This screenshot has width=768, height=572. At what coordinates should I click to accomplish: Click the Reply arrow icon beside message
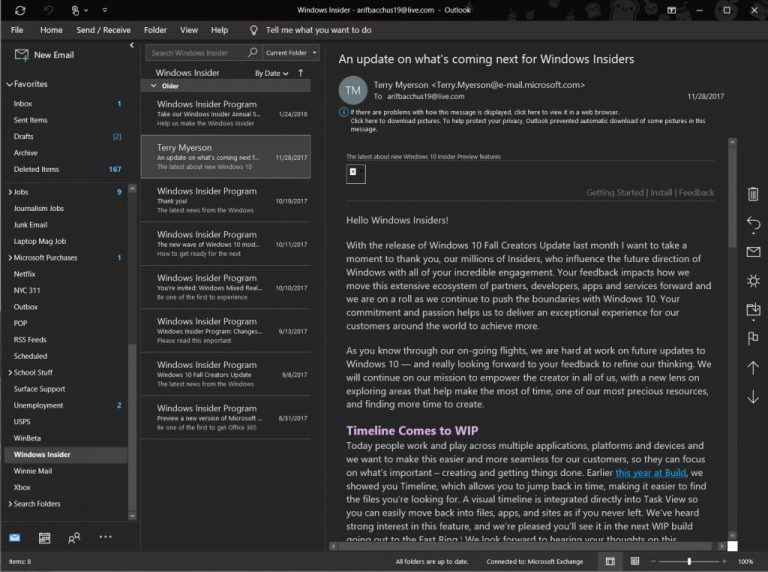pyautogui.click(x=753, y=223)
